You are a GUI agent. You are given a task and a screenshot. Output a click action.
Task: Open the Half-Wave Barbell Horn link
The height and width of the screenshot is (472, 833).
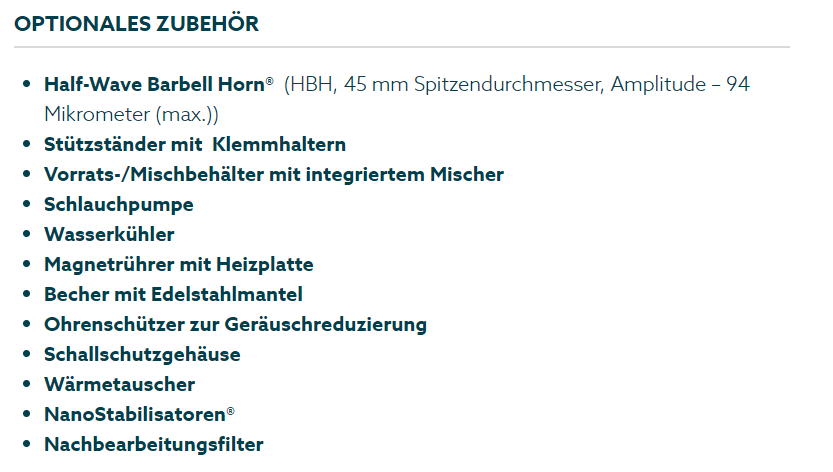pyautogui.click(x=153, y=84)
